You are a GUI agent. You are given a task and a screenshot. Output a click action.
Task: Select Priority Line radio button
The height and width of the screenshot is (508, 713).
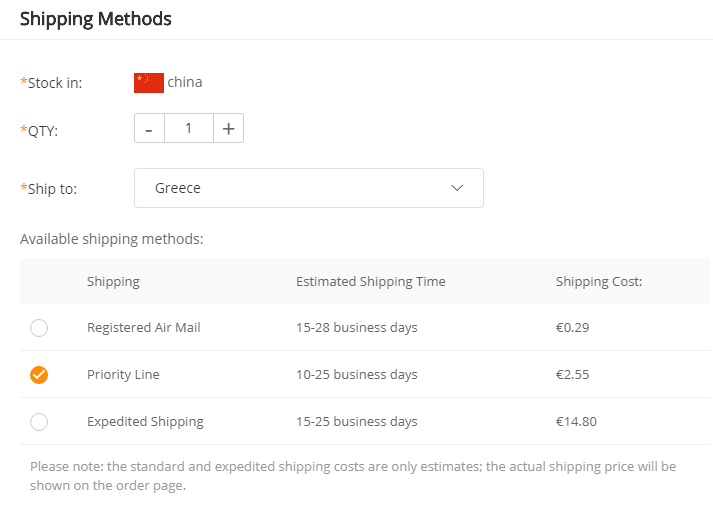click(x=39, y=375)
